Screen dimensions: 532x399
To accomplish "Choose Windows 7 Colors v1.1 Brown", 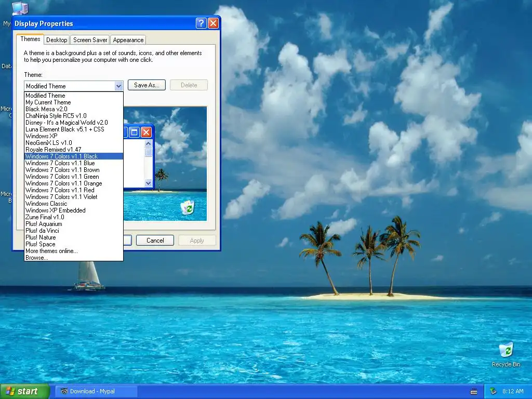I will 74,170.
